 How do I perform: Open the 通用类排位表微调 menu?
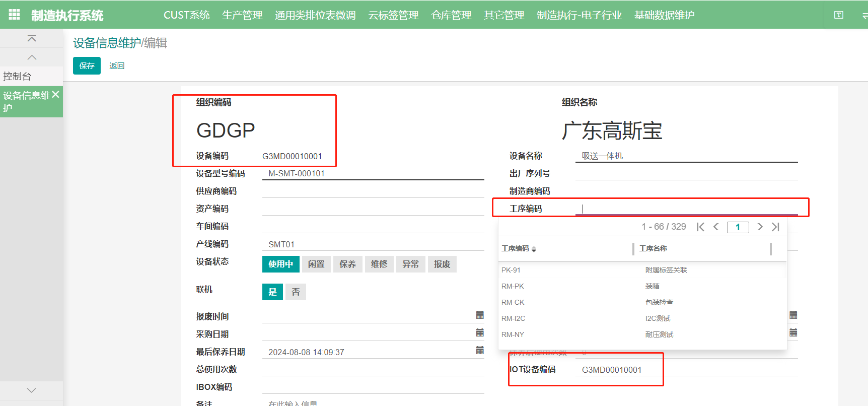tap(315, 15)
